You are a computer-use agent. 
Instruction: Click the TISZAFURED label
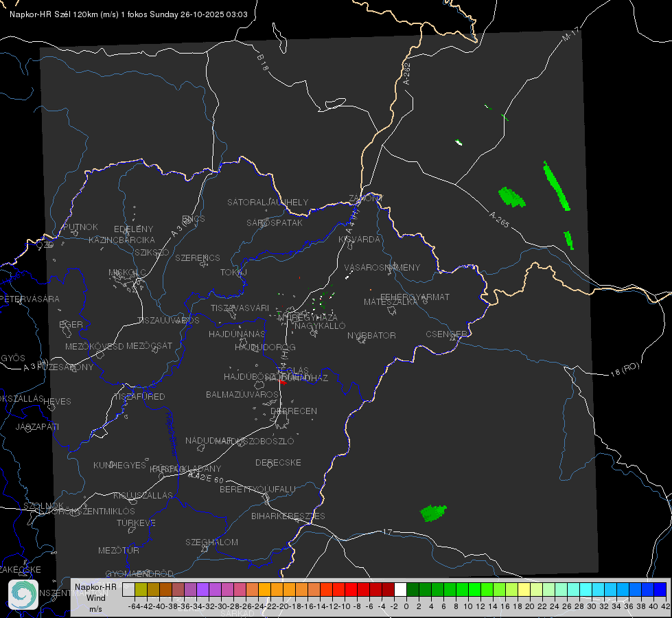pyautogui.click(x=139, y=396)
